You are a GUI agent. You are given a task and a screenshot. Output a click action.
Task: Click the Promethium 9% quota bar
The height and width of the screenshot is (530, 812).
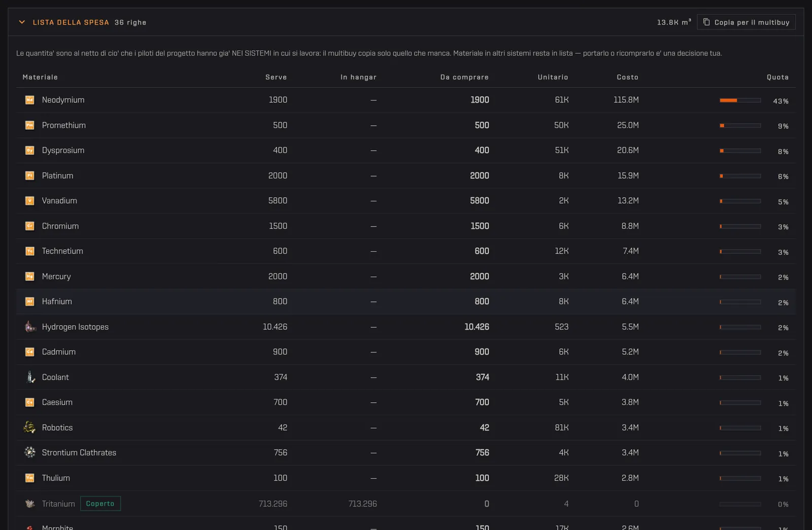[740, 125]
